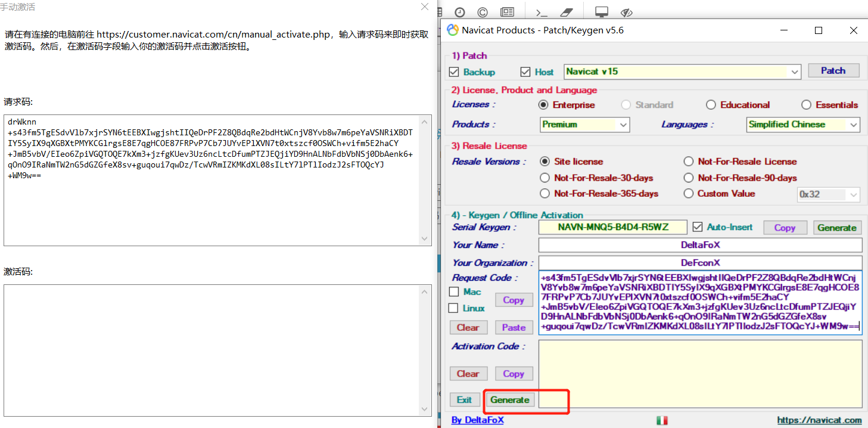
Task: Click inside the keygen Request Code box
Action: point(700,303)
